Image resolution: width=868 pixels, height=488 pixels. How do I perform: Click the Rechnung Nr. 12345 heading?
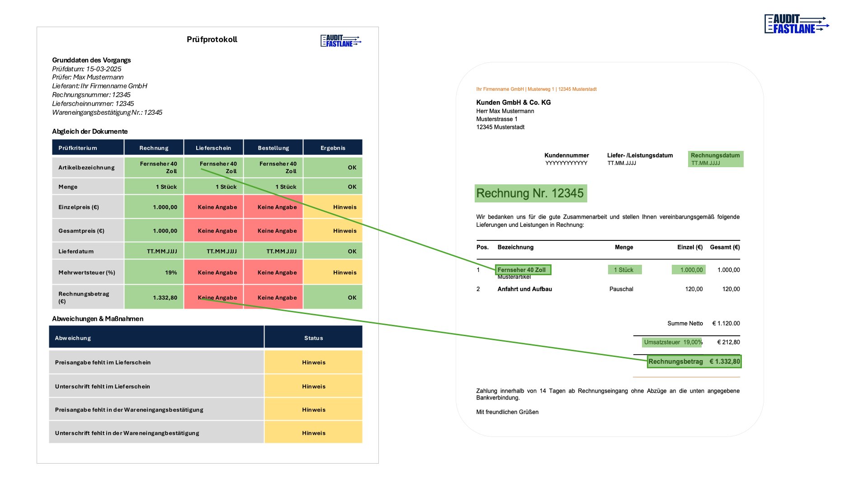[531, 193]
